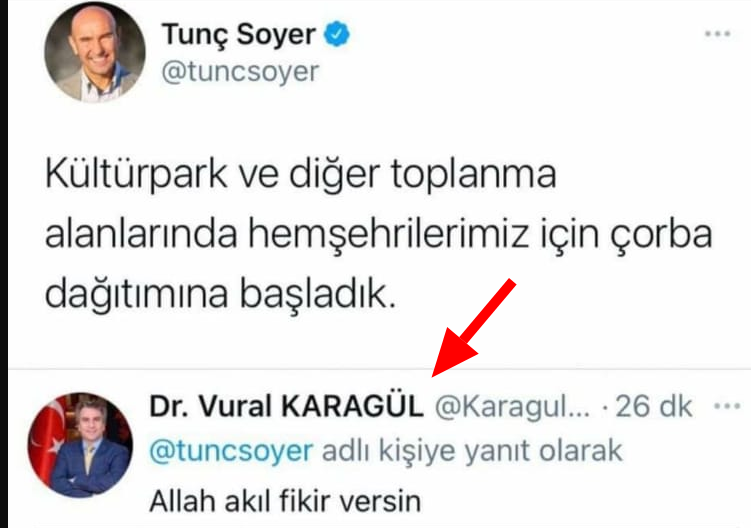This screenshot has height=528, width=751.
Task: Click the blue verified badge
Action: coord(337,34)
